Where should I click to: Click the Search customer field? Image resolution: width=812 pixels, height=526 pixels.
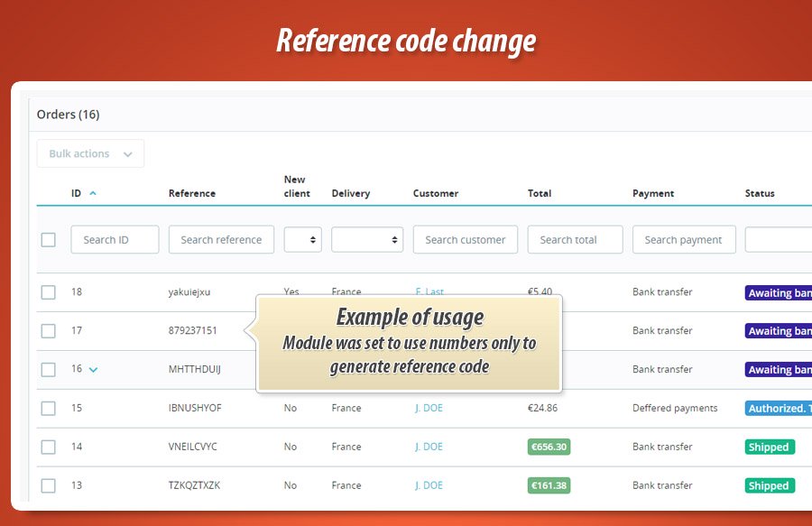click(x=465, y=239)
